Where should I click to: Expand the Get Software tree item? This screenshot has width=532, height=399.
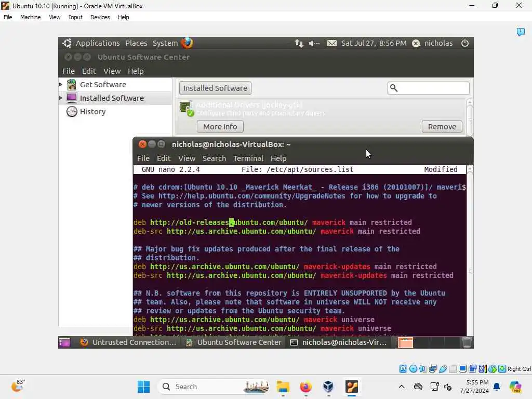61,85
